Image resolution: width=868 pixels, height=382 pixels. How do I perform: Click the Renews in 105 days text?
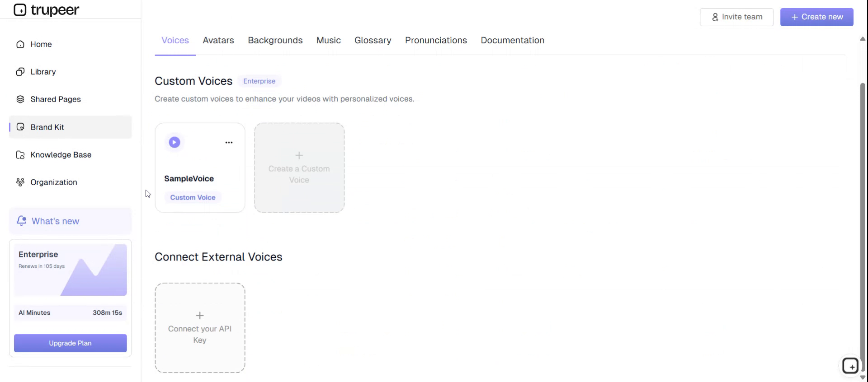click(42, 266)
